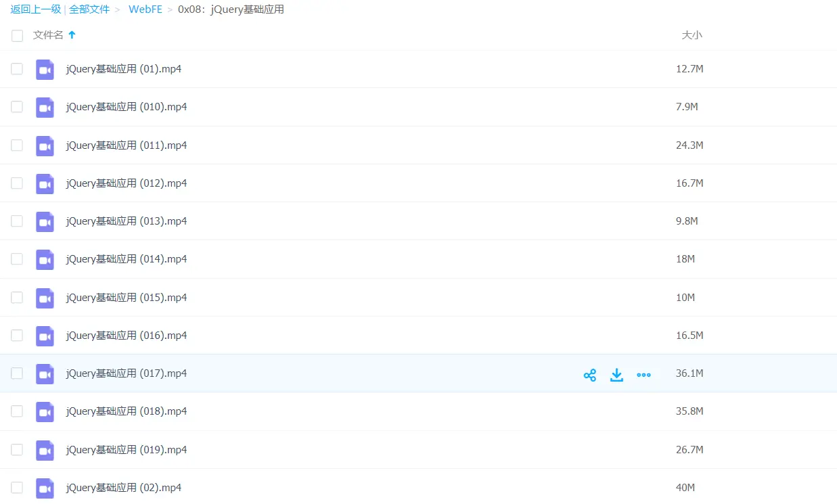Tick checkbox for jQuery基础应用 (013).mp4
The image size is (837, 504).
(17, 221)
